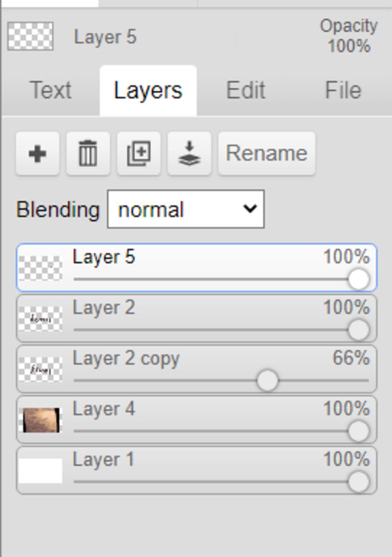The height and width of the screenshot is (557, 392).
Task: Open the File tab
Action: (343, 90)
